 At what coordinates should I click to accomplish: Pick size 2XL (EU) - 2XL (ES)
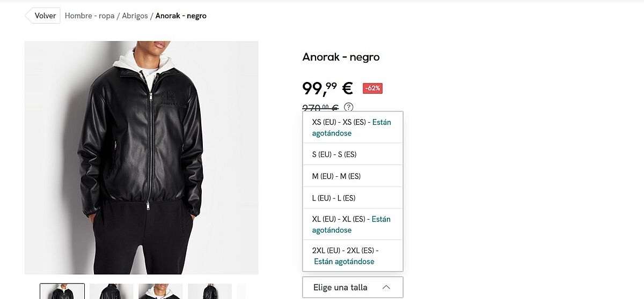[x=353, y=256]
